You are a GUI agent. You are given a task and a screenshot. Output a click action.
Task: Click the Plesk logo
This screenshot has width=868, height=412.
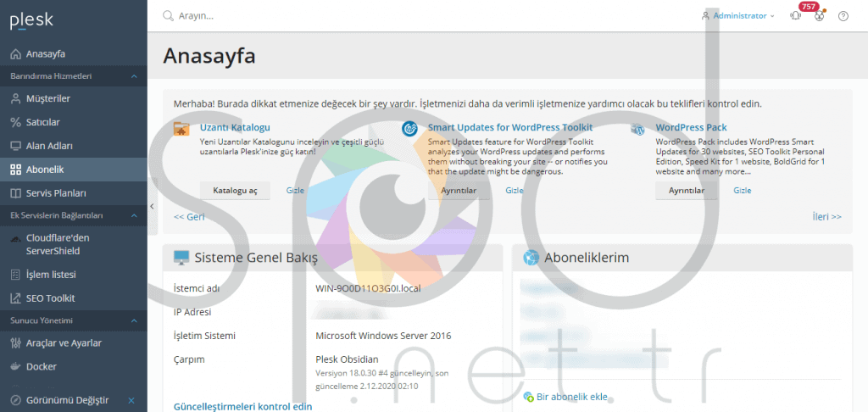click(31, 20)
